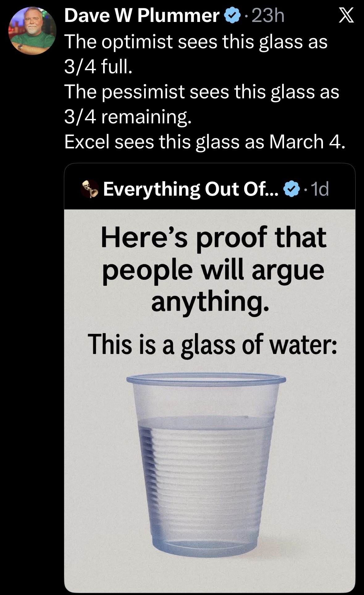Click the "people will argue" text in the image
364x595 pixels.
click(213, 270)
